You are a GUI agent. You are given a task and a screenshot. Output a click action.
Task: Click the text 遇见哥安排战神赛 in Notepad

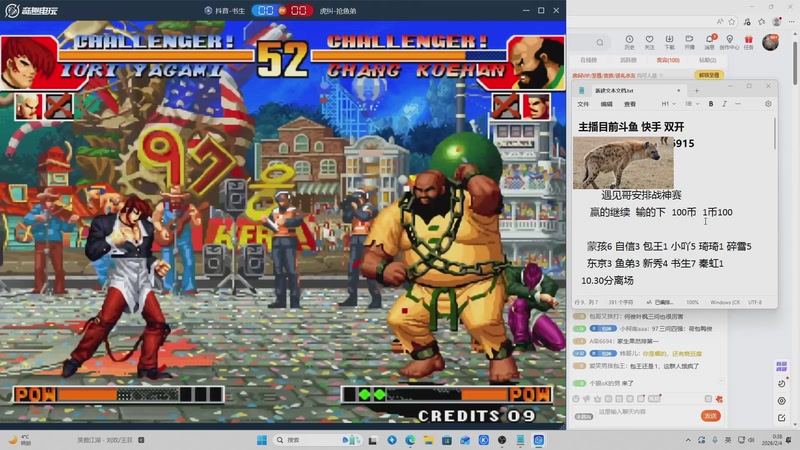click(641, 195)
